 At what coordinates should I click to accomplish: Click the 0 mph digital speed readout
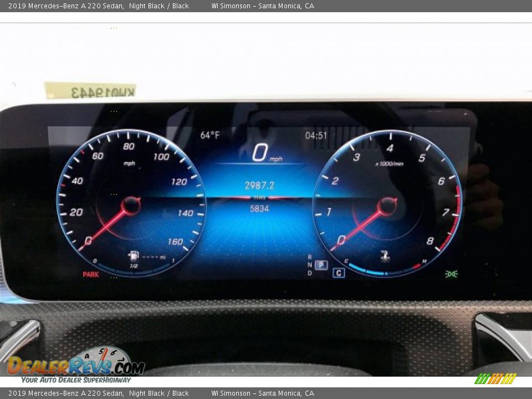tap(260, 153)
